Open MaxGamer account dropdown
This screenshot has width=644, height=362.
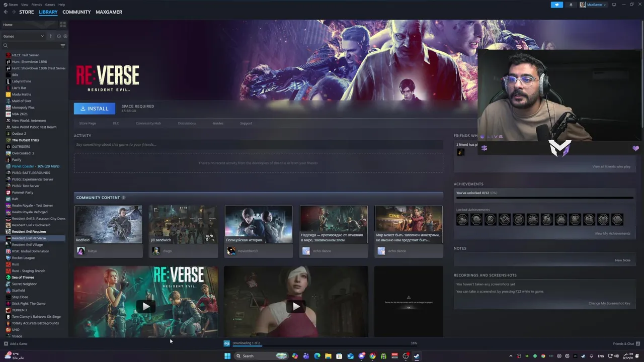593,5
